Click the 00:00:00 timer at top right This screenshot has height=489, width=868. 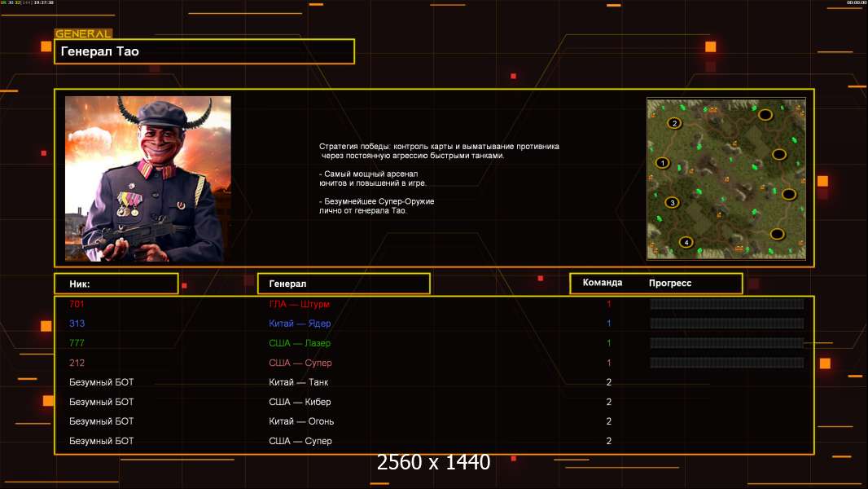coord(857,2)
